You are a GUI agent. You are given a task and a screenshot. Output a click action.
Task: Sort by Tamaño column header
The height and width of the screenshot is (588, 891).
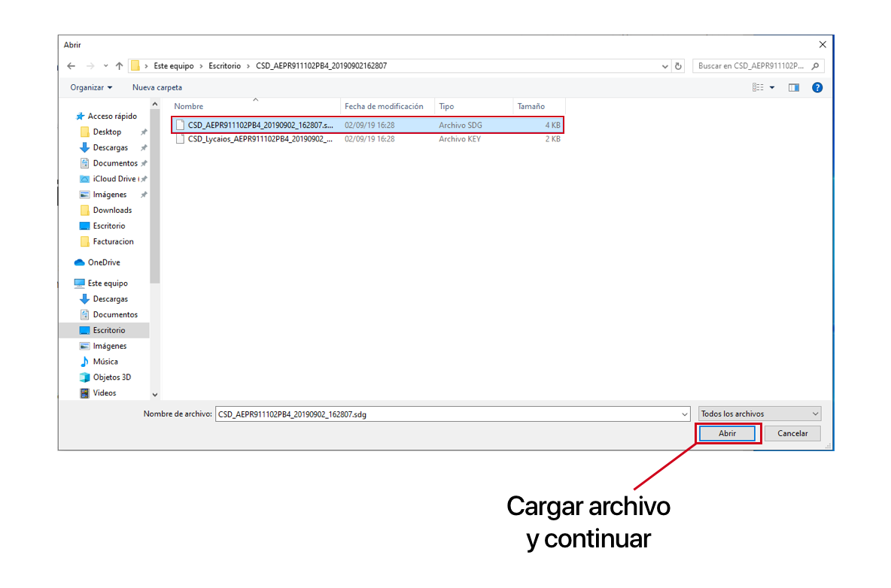[x=531, y=106]
